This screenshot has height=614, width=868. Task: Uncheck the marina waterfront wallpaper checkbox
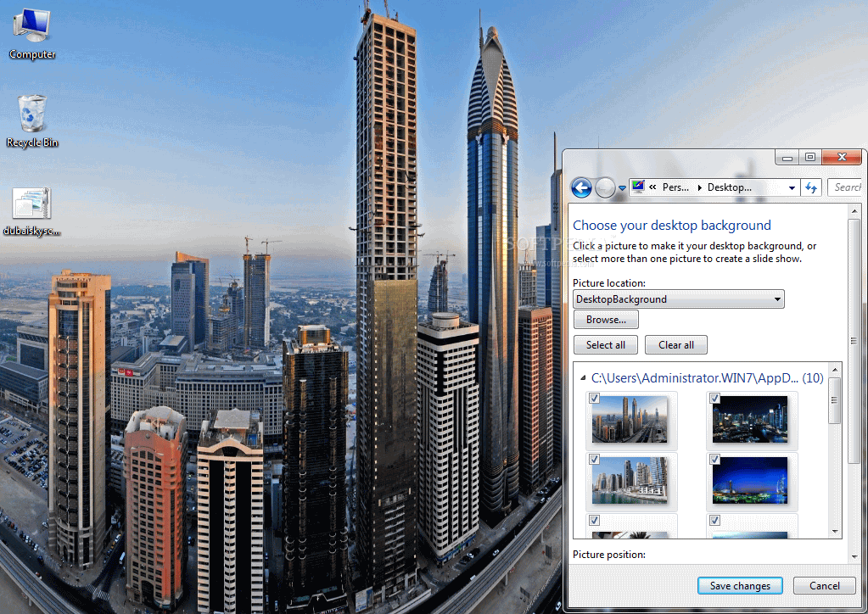click(594, 459)
